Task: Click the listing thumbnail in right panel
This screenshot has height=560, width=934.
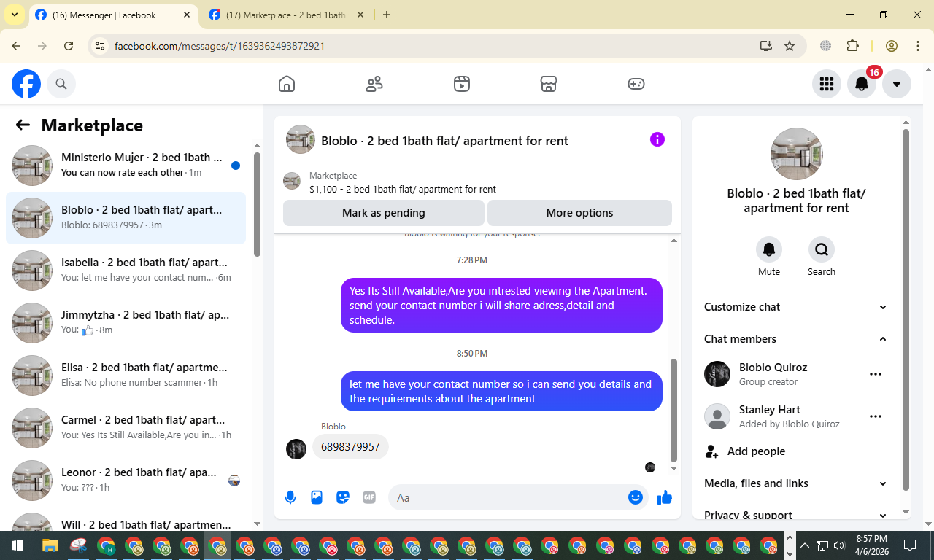Action: pos(797,154)
